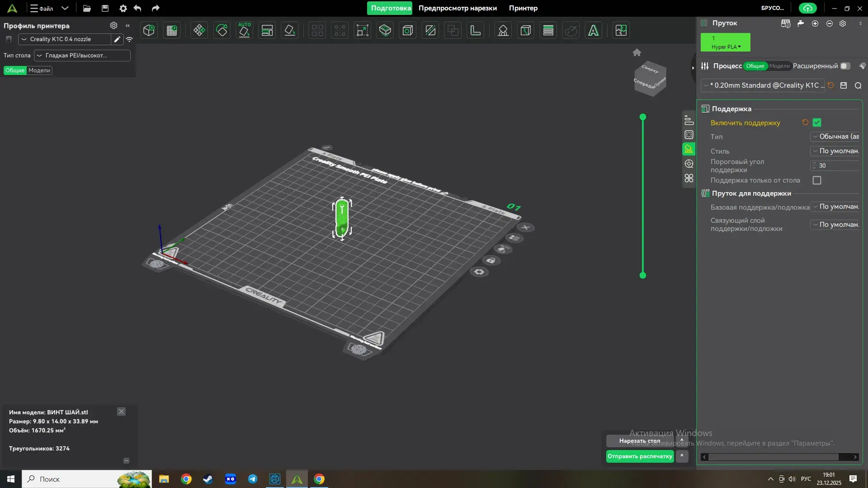Toggle the Расширенный advanced switch
The image size is (868, 488).
pyautogui.click(x=845, y=66)
